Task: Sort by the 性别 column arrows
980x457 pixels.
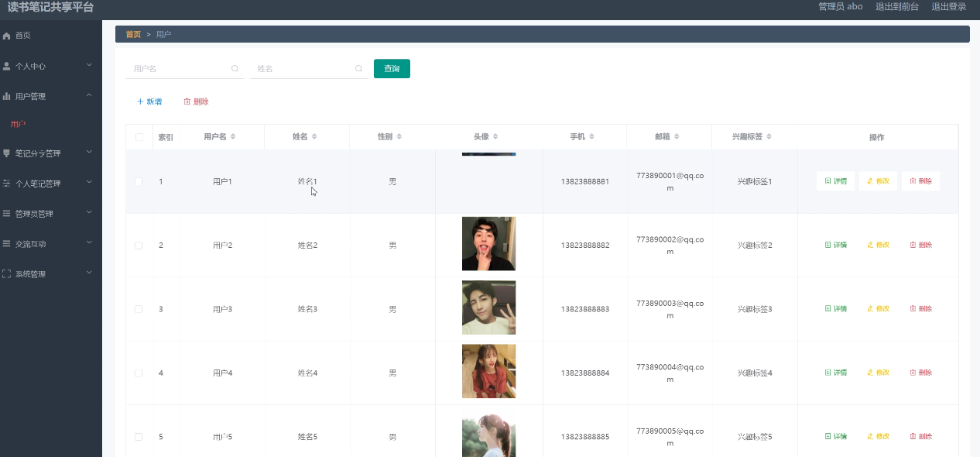Action: click(399, 136)
